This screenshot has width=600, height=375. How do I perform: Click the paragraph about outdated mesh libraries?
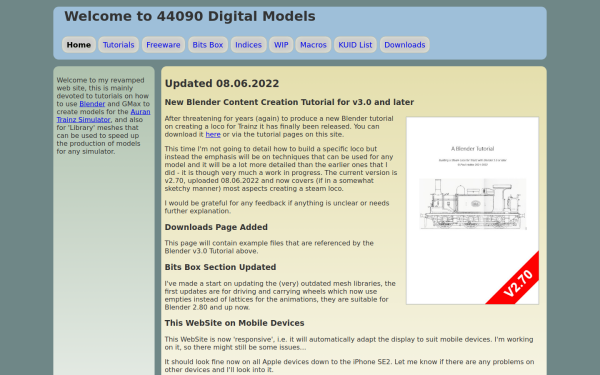[280, 295]
